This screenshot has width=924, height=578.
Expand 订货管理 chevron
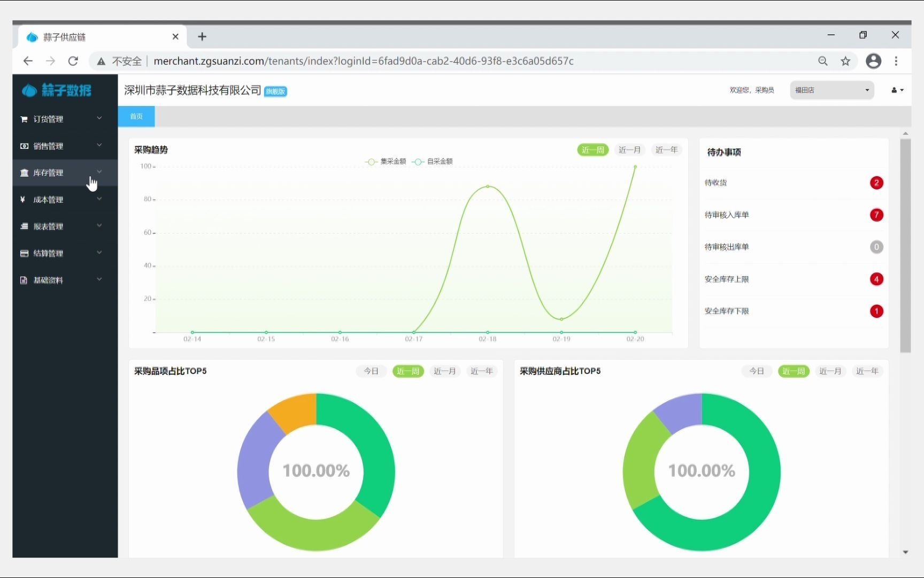99,118
